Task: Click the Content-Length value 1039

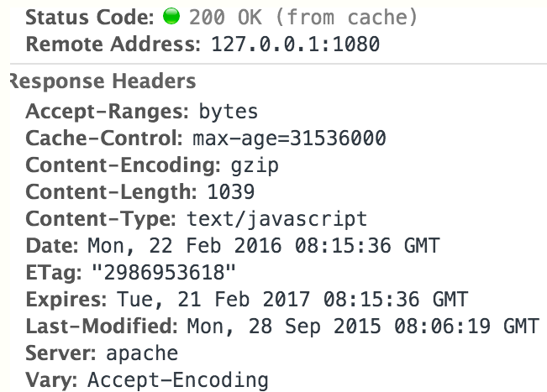Action: [231, 192]
